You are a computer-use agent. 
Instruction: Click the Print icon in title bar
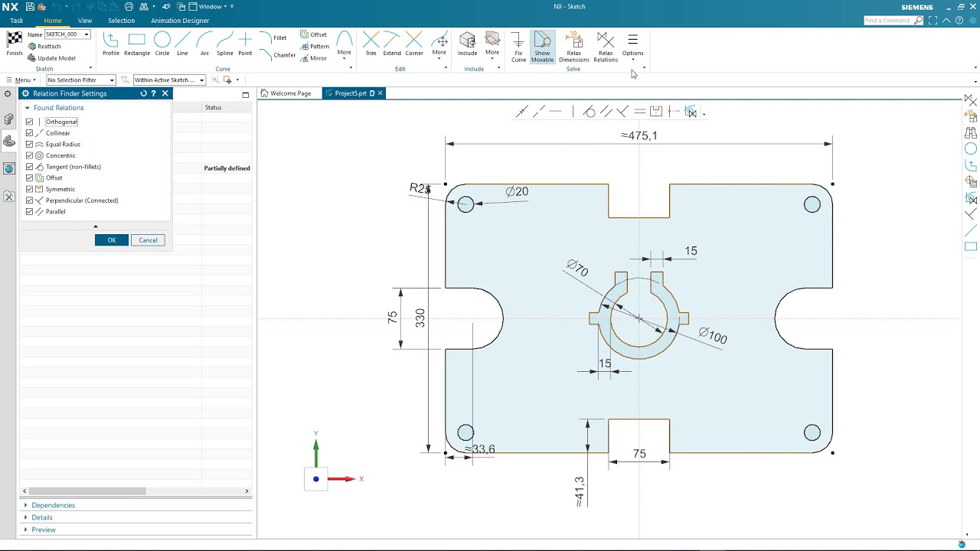point(129,7)
